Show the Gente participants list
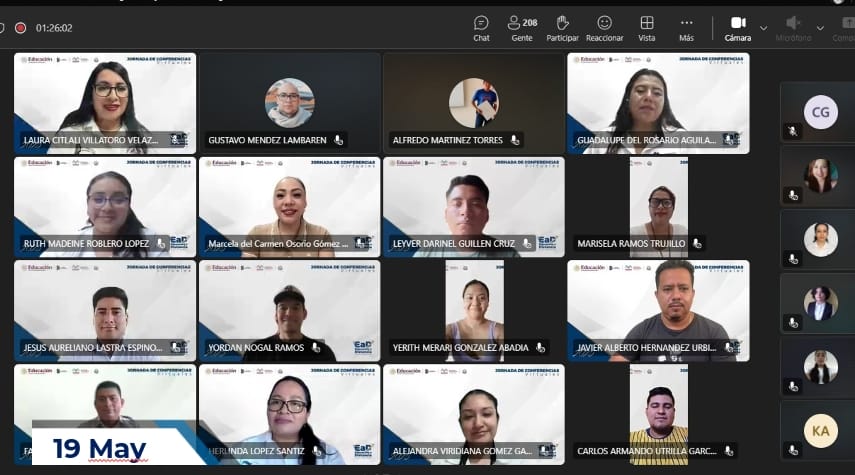Screen dimensions: 855x475 click(522, 28)
